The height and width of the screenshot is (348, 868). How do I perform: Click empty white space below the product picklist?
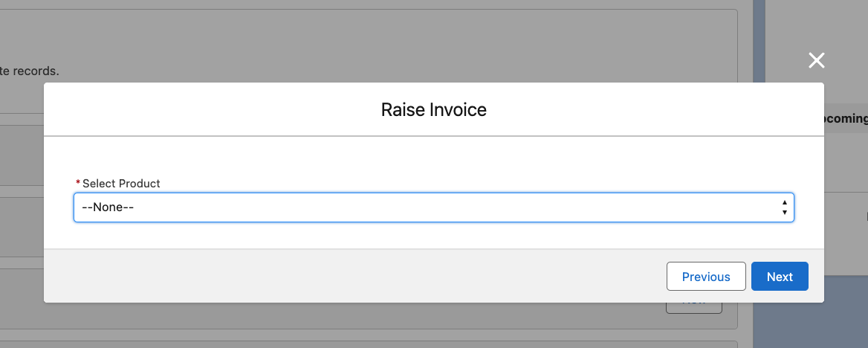pyautogui.click(x=433, y=236)
